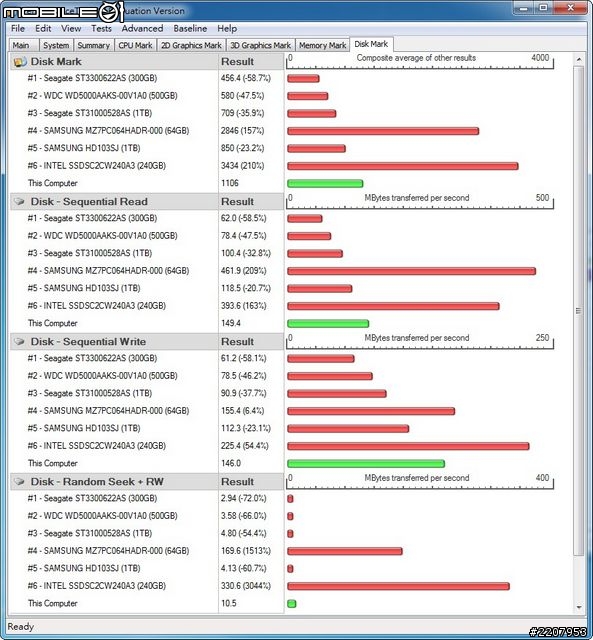Click the vertical scrollbar thumb
This screenshot has width=593, height=640.
point(579,310)
